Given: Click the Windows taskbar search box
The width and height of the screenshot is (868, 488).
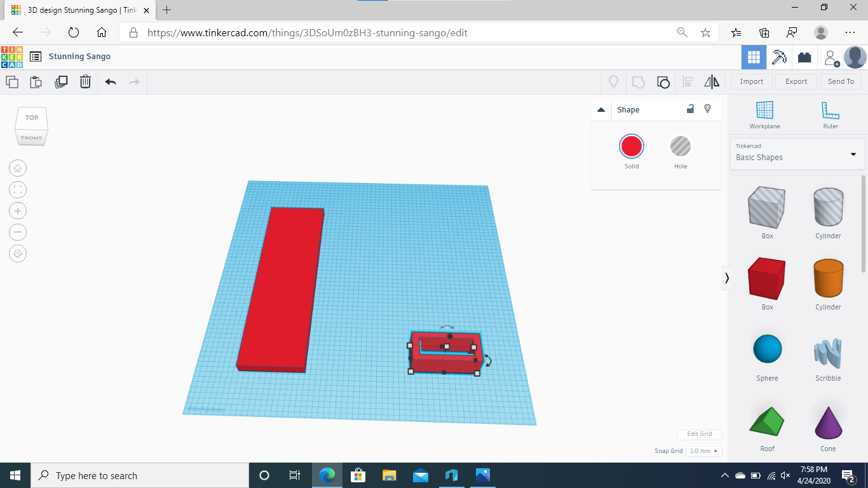Looking at the screenshot, I should 140,475.
